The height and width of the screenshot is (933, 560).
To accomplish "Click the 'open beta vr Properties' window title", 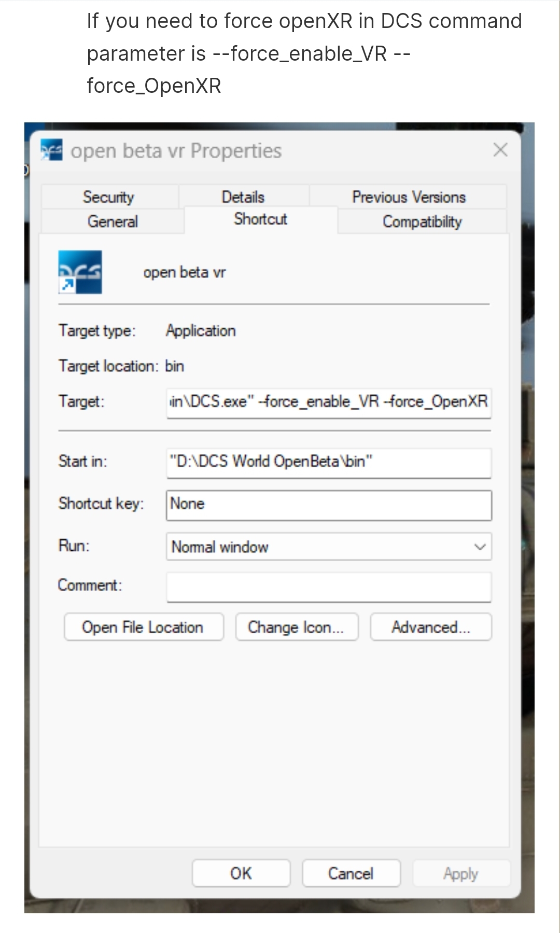I will click(x=176, y=151).
